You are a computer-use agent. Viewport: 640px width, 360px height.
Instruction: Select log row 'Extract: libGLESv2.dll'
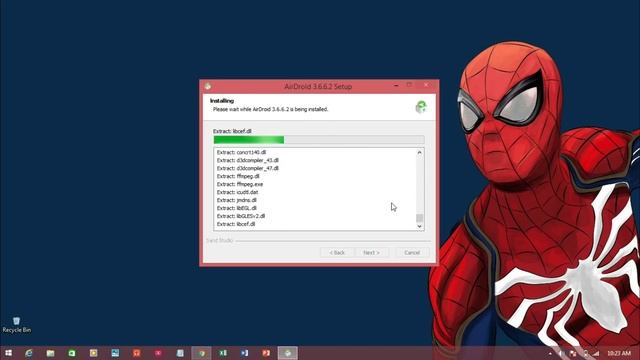(241, 216)
